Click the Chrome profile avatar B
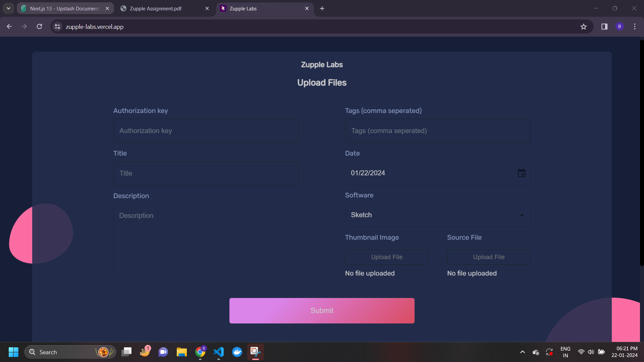This screenshot has height=362, width=644. [x=620, y=26]
